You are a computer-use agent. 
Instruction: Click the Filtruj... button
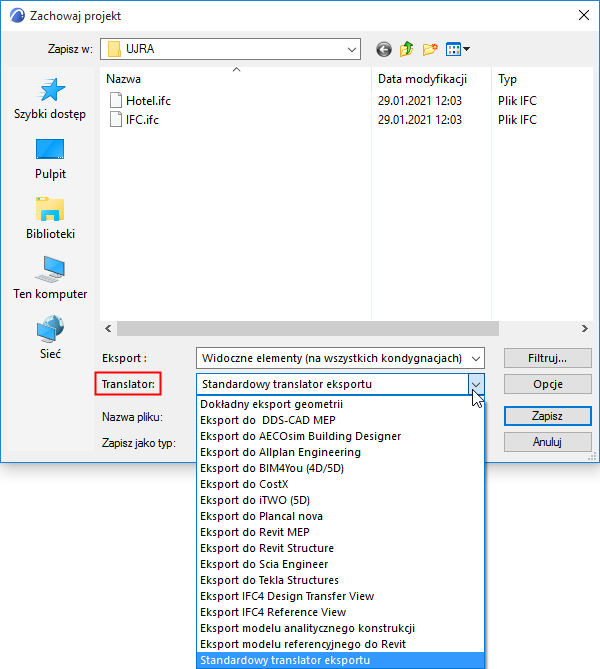[548, 358]
